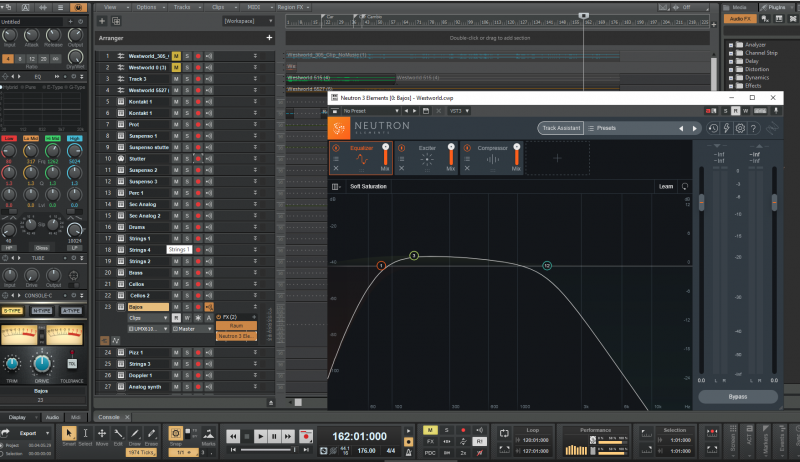Viewport: 800px width, 462px height.
Task: Click the add track plus button
Action: [x=102, y=21]
